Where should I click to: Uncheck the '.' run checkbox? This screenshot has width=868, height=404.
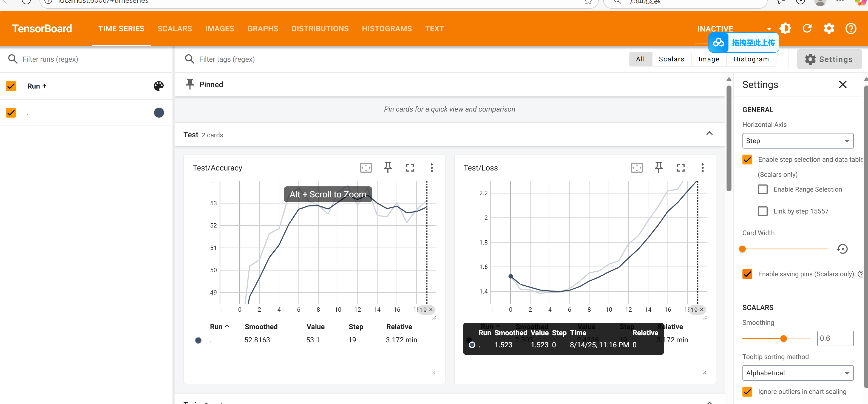[x=11, y=113]
